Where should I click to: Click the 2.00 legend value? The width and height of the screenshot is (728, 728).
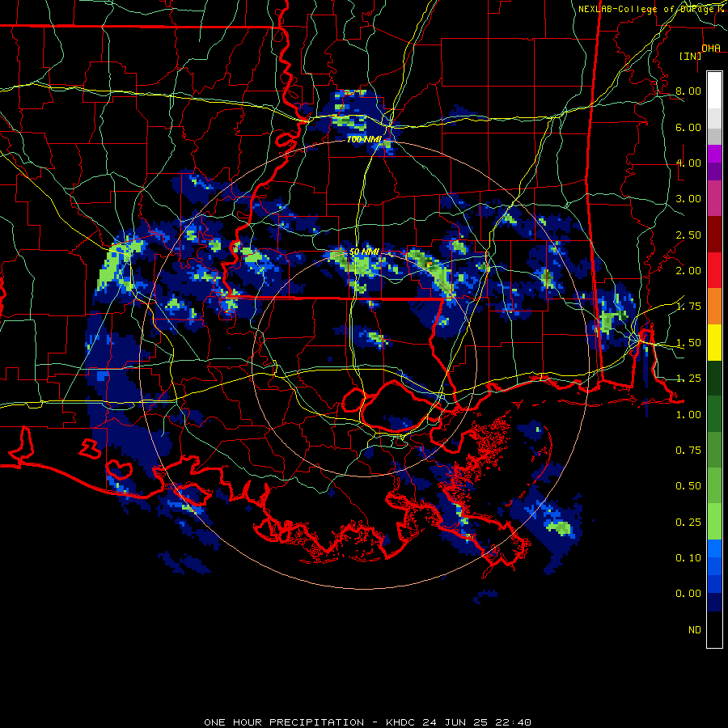pos(688,271)
